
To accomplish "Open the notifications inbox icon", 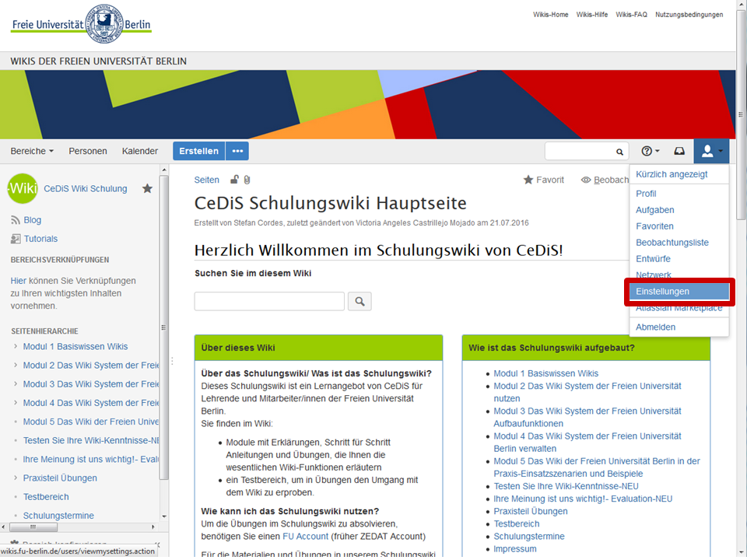I will 679,151.
